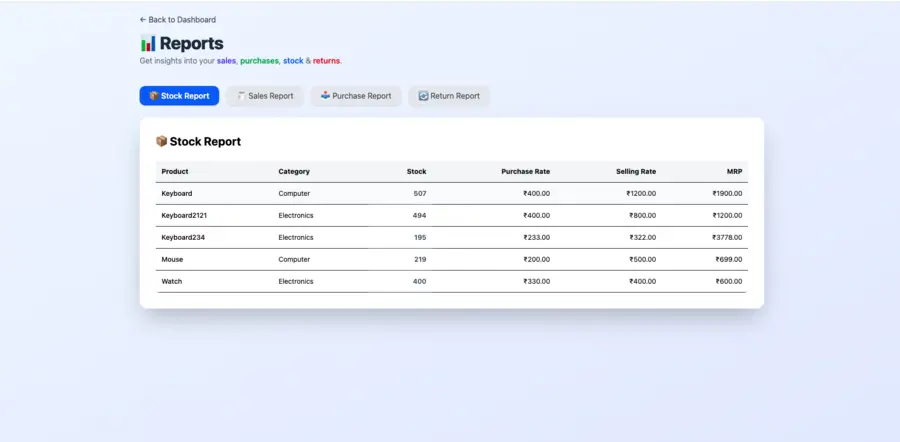The height and width of the screenshot is (442, 900).
Task: Click purchase rate ₹233.00
Action: click(537, 237)
